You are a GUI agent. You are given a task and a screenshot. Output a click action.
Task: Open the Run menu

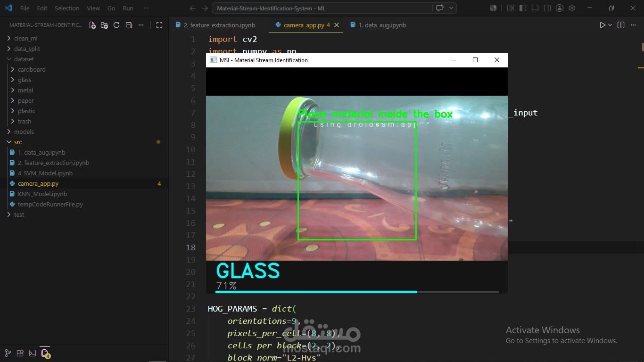coord(128,8)
